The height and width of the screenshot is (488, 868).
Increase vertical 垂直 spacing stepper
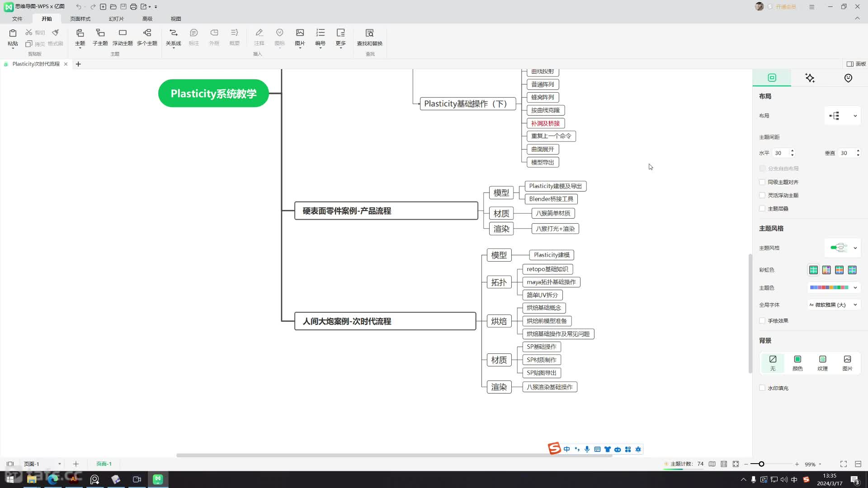pos(858,151)
